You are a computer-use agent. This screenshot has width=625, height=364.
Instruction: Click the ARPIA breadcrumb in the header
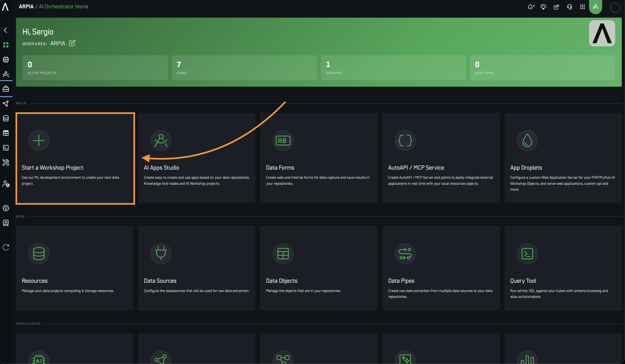(26, 6)
